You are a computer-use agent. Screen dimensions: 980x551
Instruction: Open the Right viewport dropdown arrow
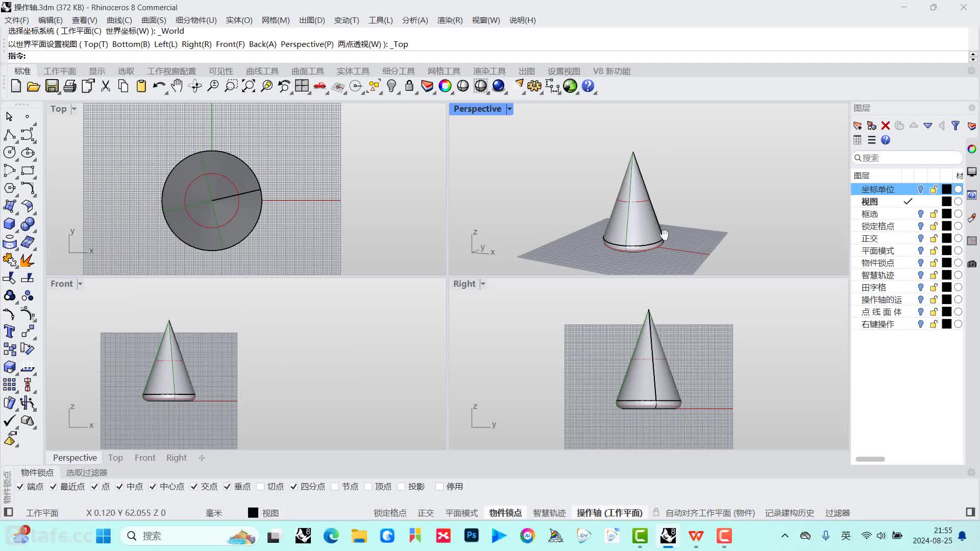click(483, 284)
